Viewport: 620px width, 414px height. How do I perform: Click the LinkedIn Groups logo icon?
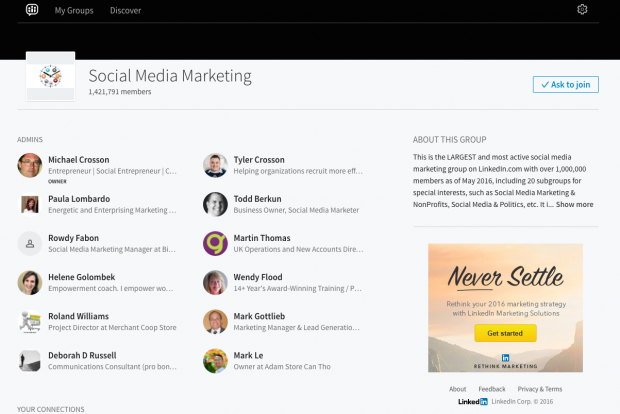[x=32, y=10]
